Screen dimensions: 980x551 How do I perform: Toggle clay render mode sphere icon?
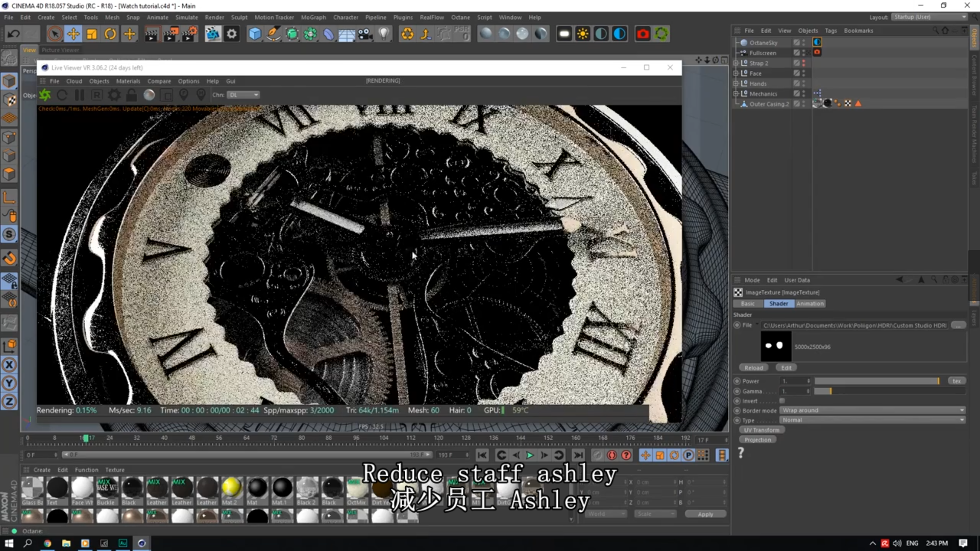click(x=149, y=95)
